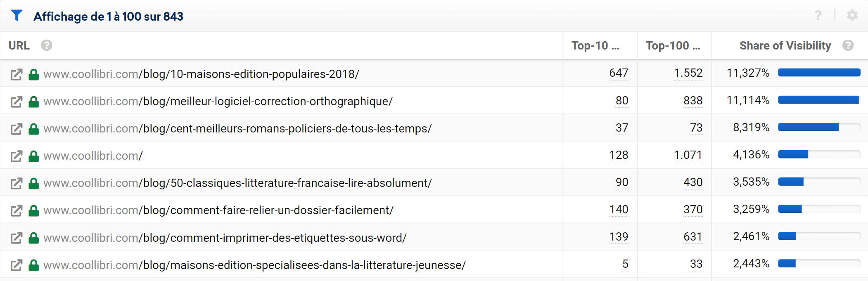868x281 pixels.
Task: Sort by Share of Visibility header
Action: click(785, 45)
